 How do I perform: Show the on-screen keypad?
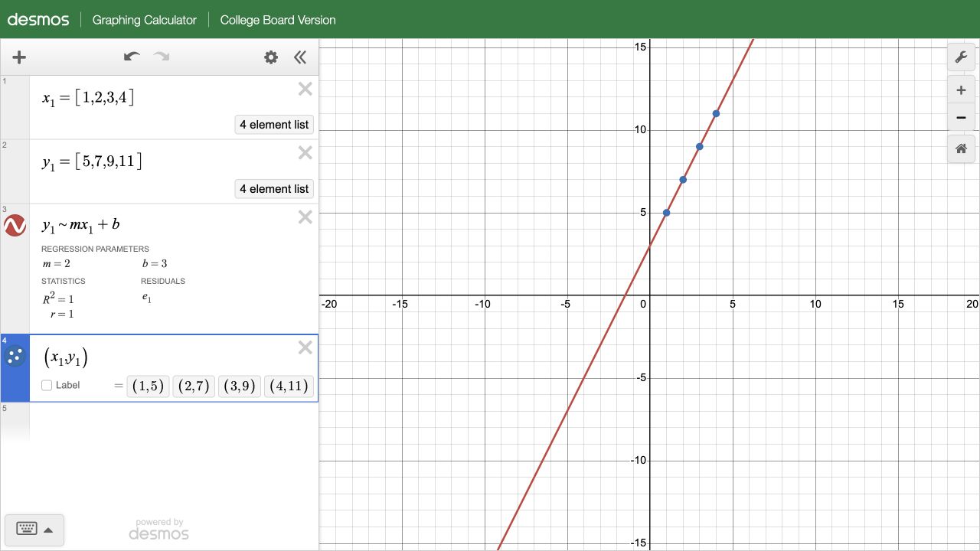tap(34, 529)
